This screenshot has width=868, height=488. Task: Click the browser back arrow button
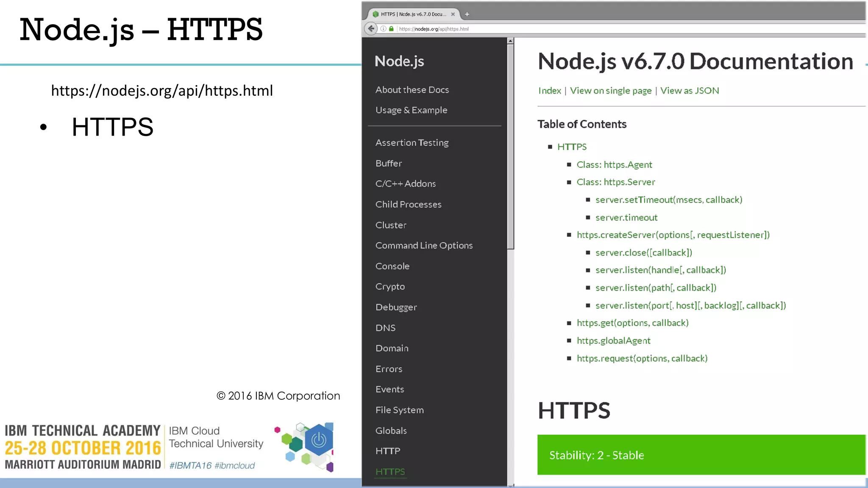point(371,28)
